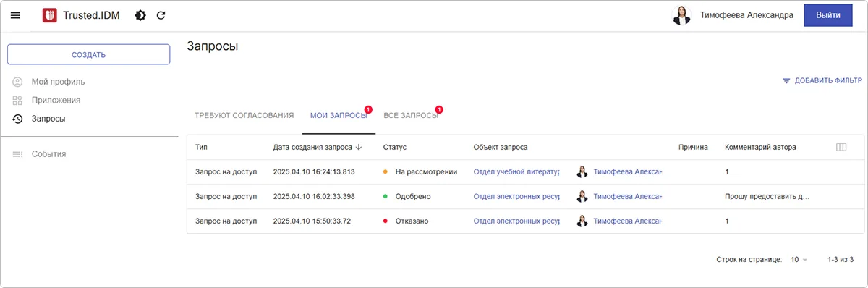Click Запрос на доступ in the 16:02:33 row
This screenshot has width=868, height=288.
click(226, 196)
